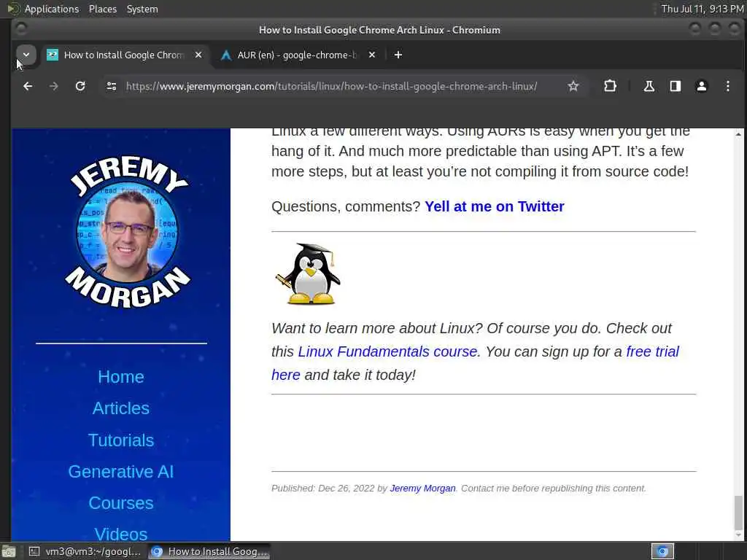
Task: Go back to the previous page
Action: coord(28,86)
